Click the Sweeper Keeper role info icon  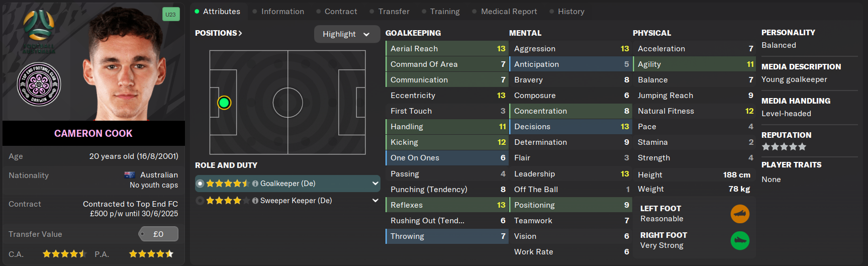pyautogui.click(x=255, y=201)
